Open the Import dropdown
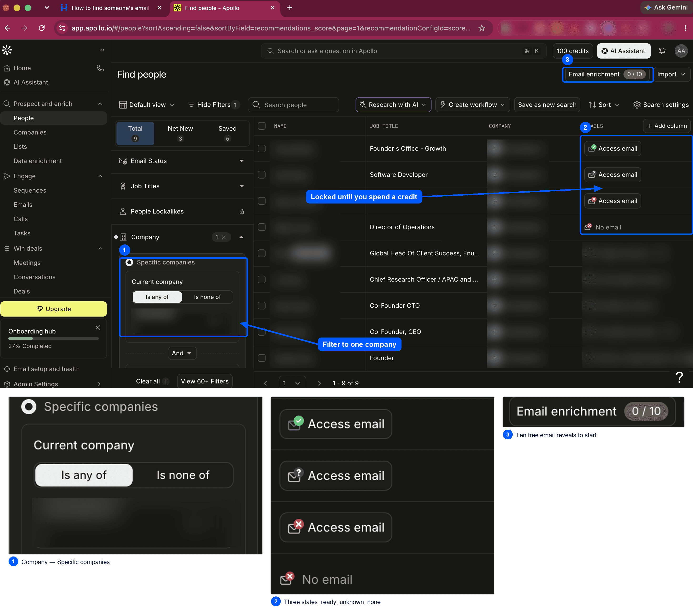The image size is (693, 616). (671, 74)
